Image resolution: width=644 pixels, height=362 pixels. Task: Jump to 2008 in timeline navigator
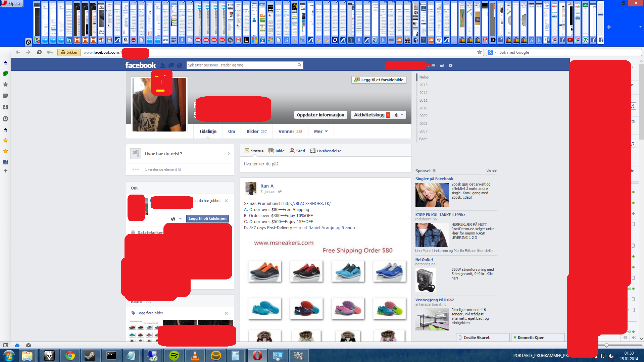[423, 123]
